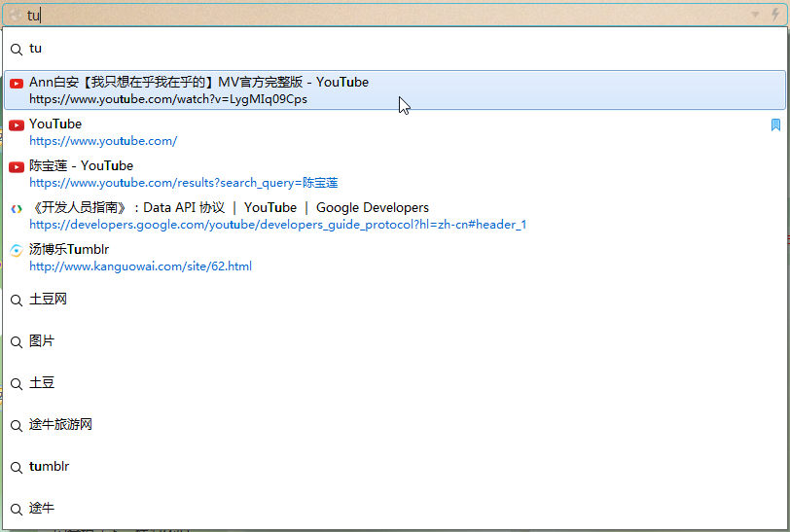Select the 途牛旅游网 search suggestion
Viewport: 790px width, 532px height.
coord(394,425)
